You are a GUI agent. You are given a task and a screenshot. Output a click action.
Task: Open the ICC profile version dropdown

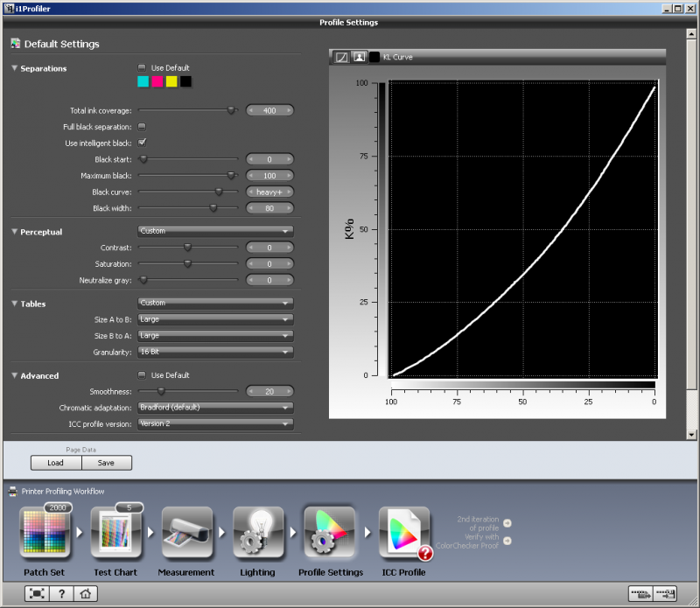(215, 423)
